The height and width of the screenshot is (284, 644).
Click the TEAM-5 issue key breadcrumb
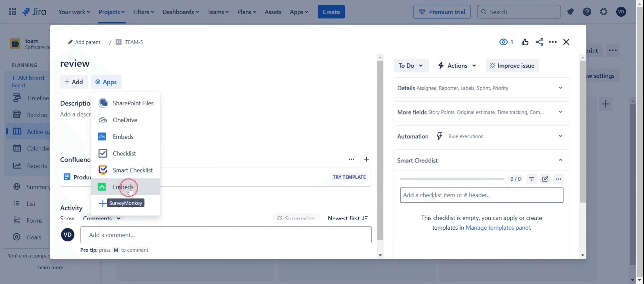click(134, 42)
